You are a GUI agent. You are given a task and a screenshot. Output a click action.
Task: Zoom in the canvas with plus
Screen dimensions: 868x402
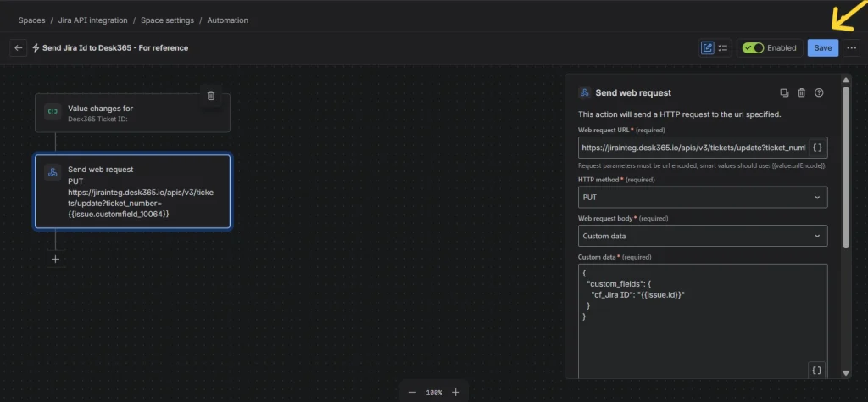click(455, 392)
